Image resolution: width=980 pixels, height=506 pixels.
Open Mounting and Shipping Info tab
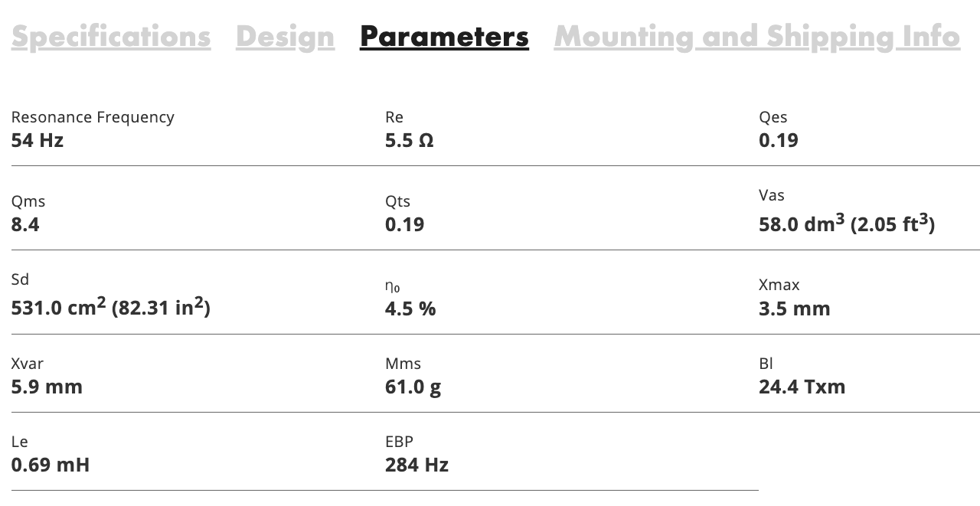756,37
